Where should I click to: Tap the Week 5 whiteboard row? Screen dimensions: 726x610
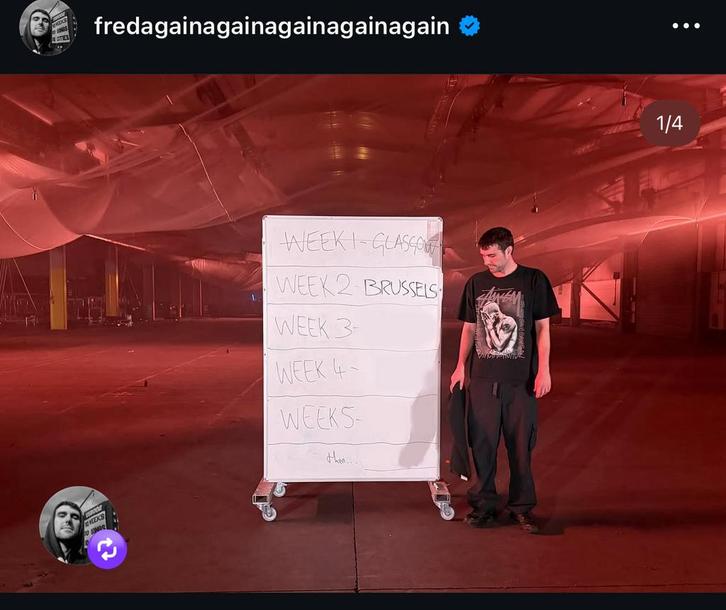pos(352,419)
